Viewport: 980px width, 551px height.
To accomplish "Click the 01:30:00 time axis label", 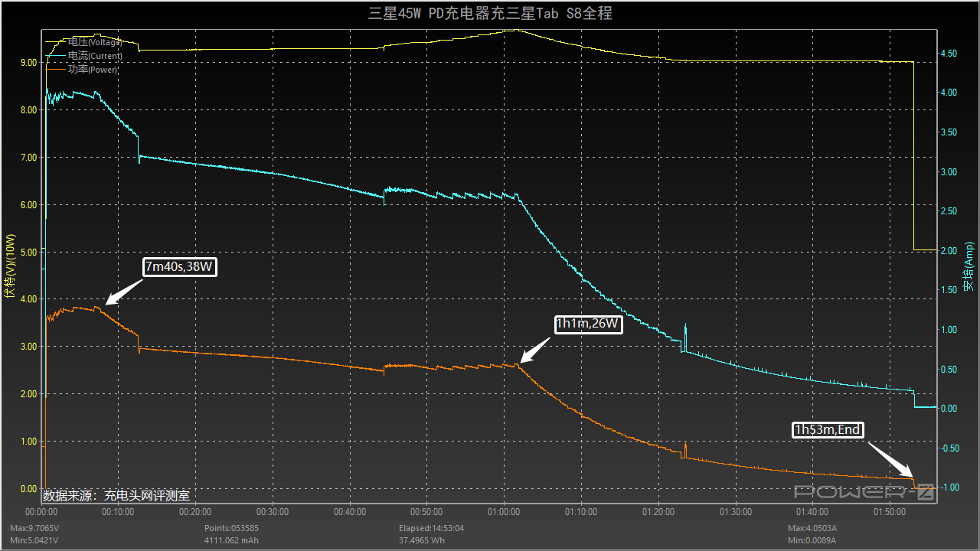I will (x=735, y=512).
